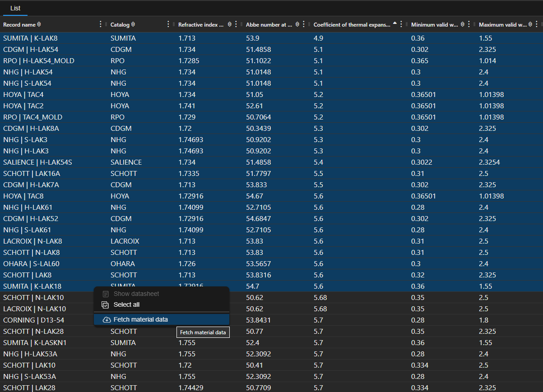
Task: Open Abbe number column options menu
Action: coord(303,24)
